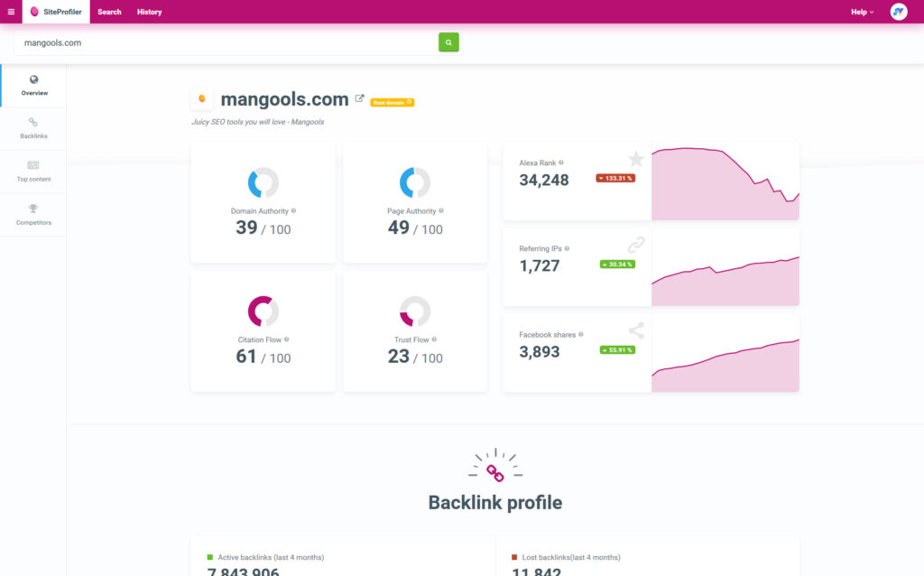Open mangools.com via external link icon
Screen dimensions: 924x576
pos(359,98)
